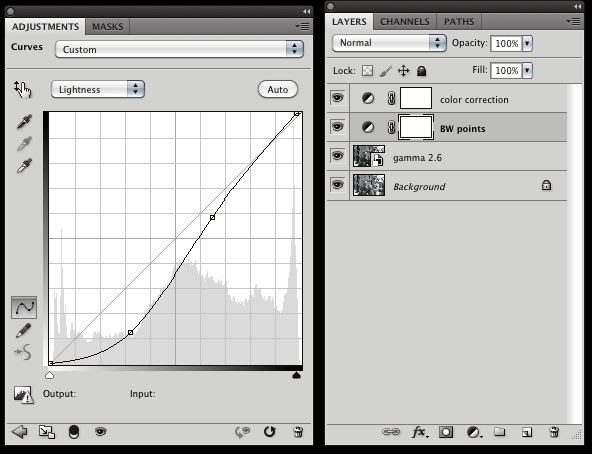This screenshot has height=454, width=592.
Task: Toggle lock position icon
Action: click(404, 71)
